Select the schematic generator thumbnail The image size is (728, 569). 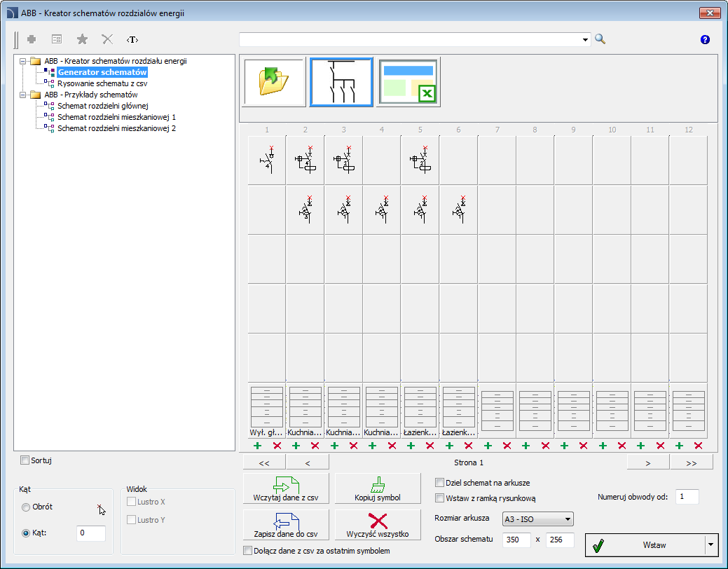(x=341, y=82)
